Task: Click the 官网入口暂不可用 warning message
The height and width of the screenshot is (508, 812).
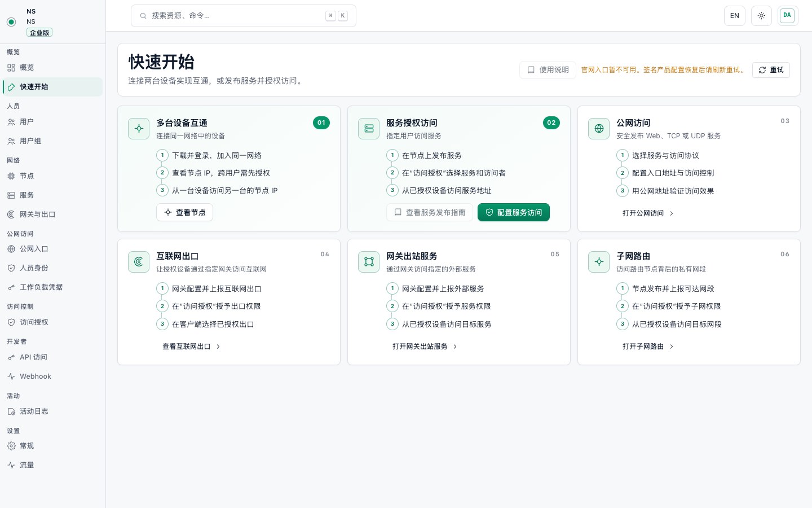Action: (663, 70)
